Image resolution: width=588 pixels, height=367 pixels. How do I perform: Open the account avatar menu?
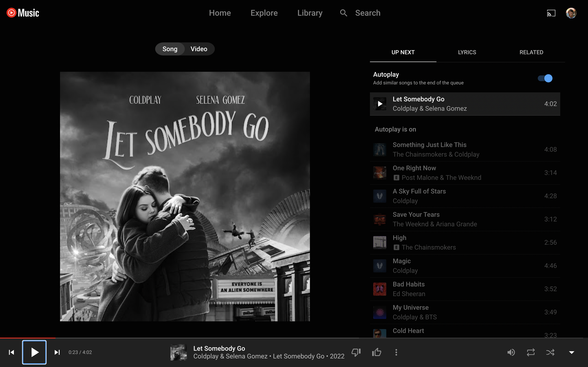(x=571, y=13)
